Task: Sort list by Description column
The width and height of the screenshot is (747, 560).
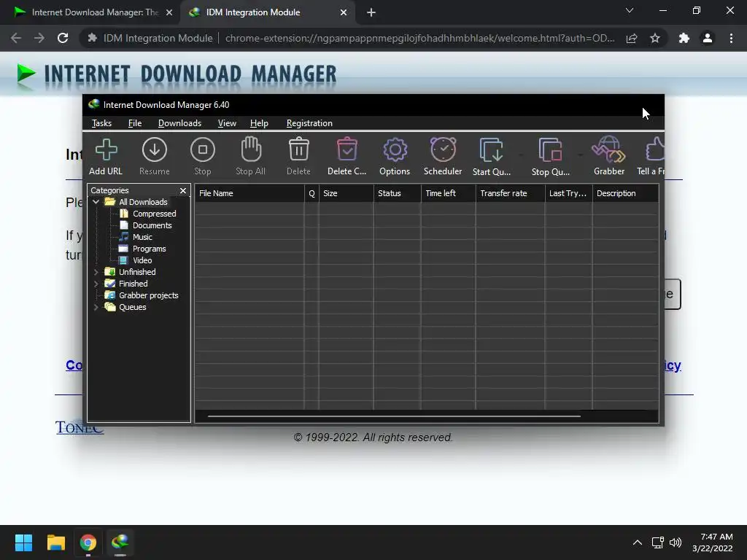Action: click(625, 193)
